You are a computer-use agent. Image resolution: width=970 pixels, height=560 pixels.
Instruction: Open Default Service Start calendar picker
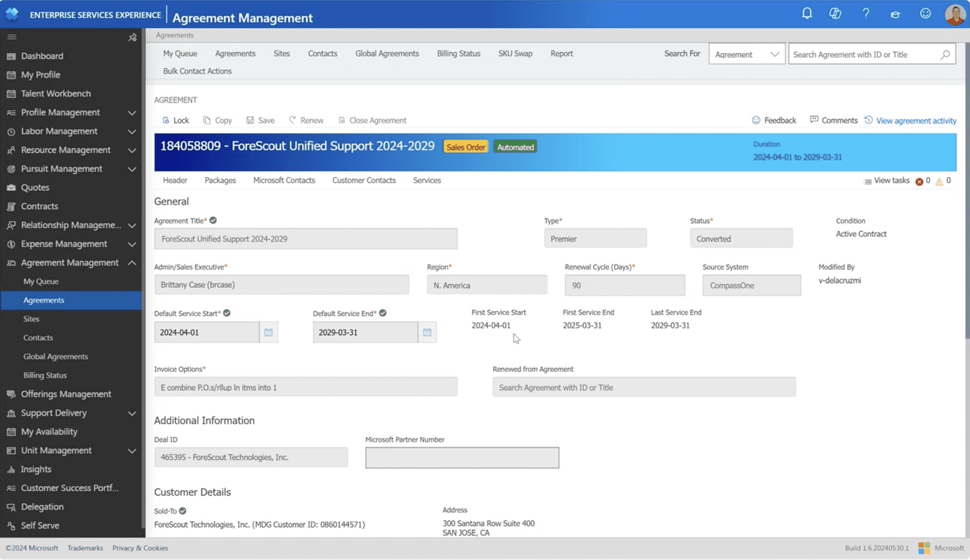click(x=268, y=332)
